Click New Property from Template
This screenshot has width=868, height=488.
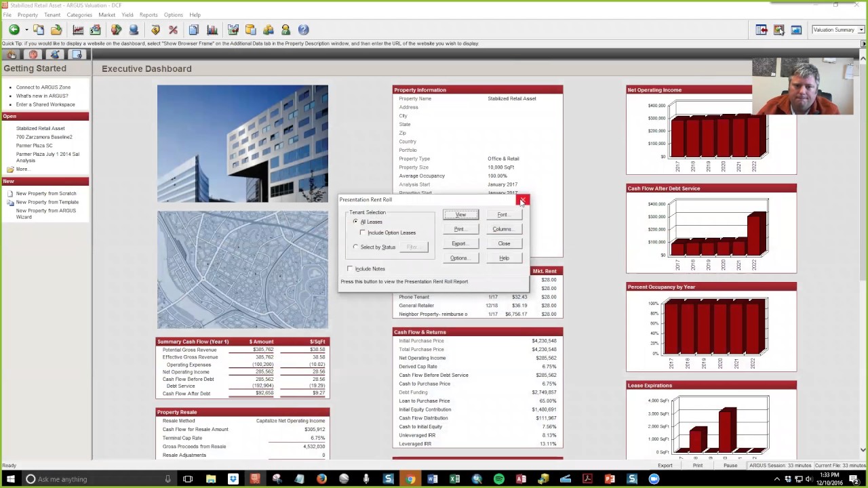(x=47, y=203)
